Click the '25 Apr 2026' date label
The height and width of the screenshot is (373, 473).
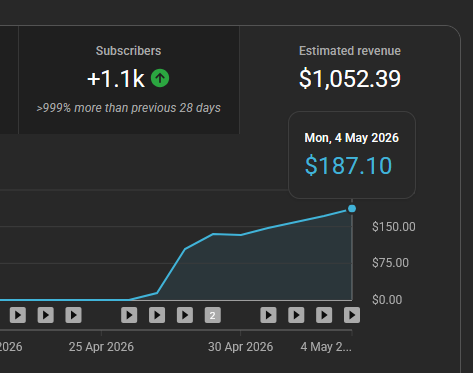click(101, 347)
